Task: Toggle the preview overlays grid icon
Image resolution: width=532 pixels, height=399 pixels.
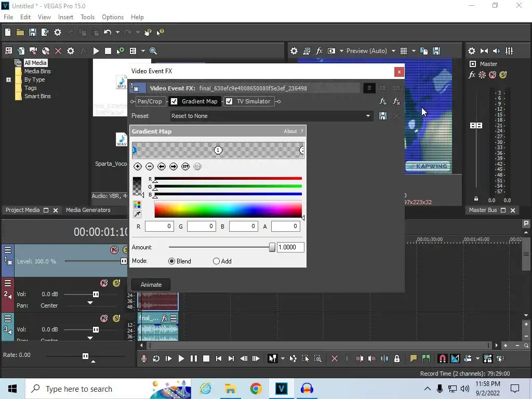Action: 403,51
